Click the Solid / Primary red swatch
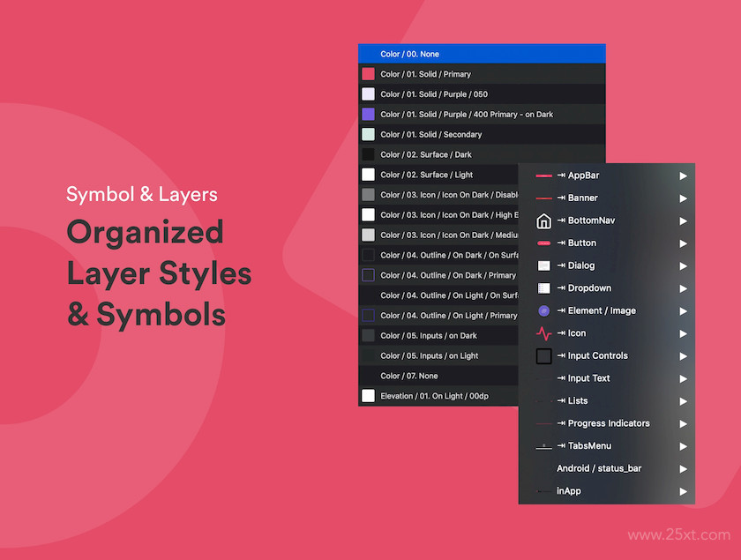This screenshot has width=741, height=560. coord(368,74)
